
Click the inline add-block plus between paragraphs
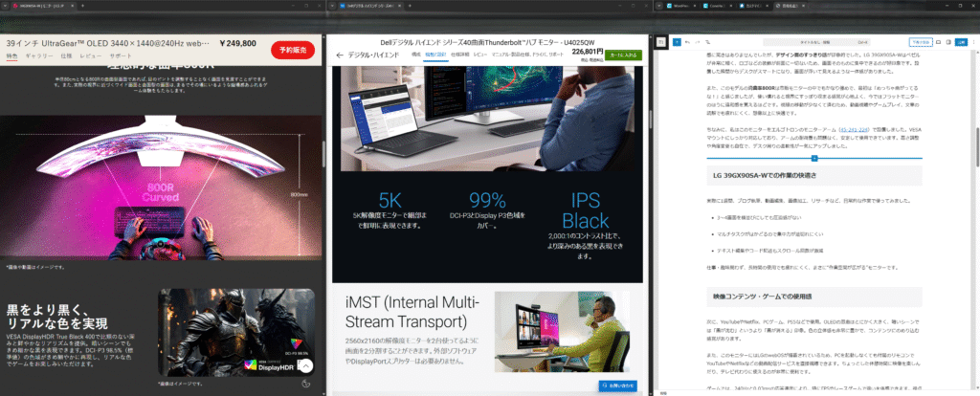click(814, 159)
